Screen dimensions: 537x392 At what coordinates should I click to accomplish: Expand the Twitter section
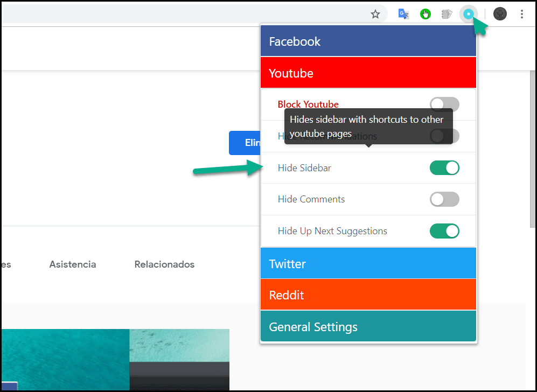(368, 264)
